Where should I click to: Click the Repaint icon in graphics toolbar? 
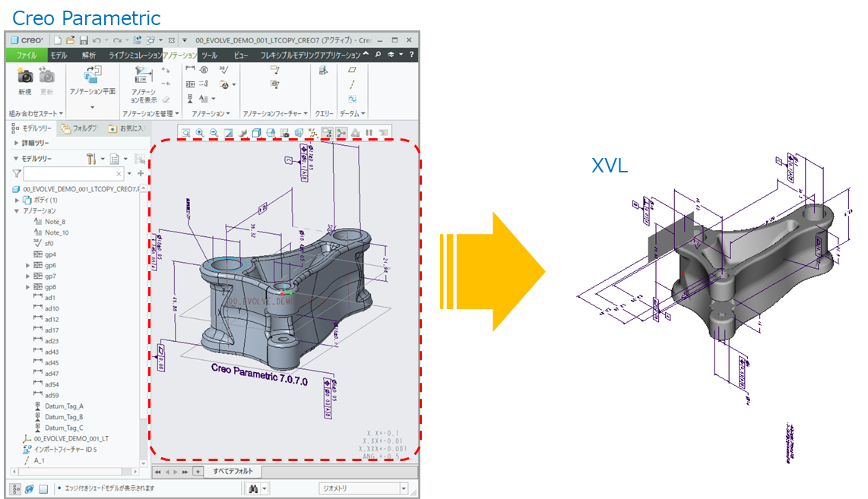228,133
